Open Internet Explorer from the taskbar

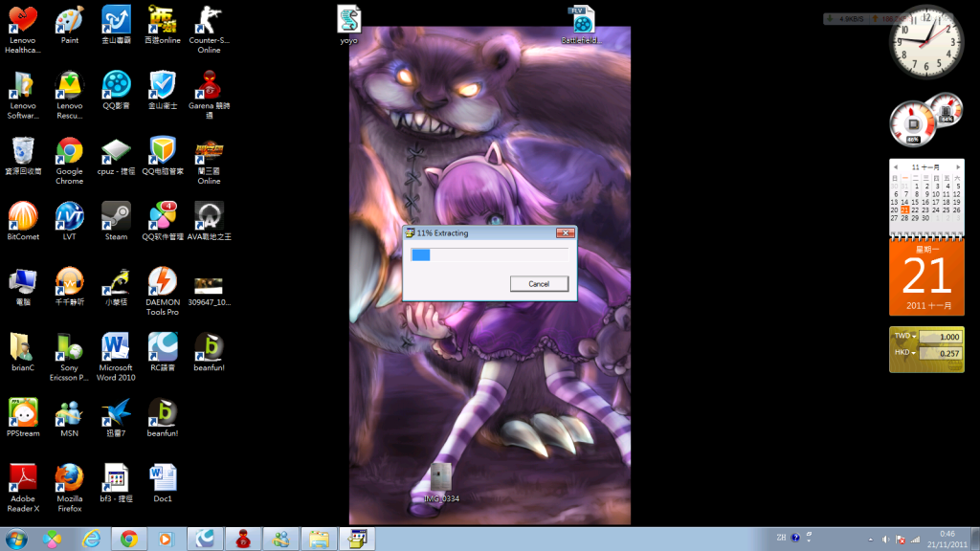coord(91,539)
